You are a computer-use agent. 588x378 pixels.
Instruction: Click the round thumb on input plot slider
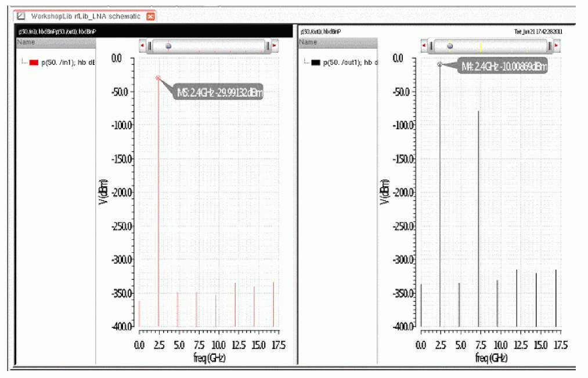pos(168,46)
